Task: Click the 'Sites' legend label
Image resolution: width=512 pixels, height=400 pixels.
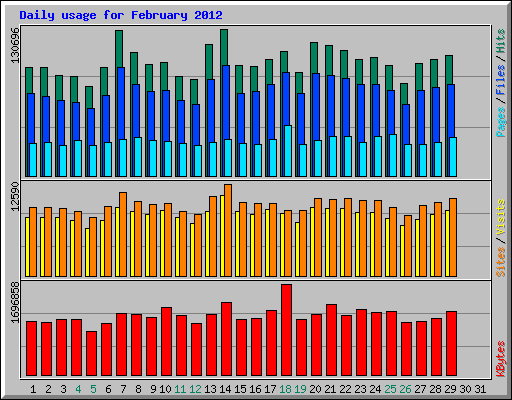Action: pos(500,262)
